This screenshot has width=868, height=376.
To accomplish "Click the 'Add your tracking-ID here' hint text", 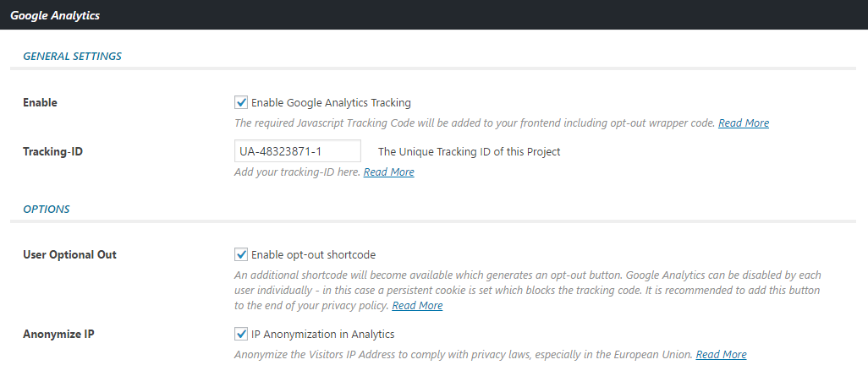I will click(298, 172).
